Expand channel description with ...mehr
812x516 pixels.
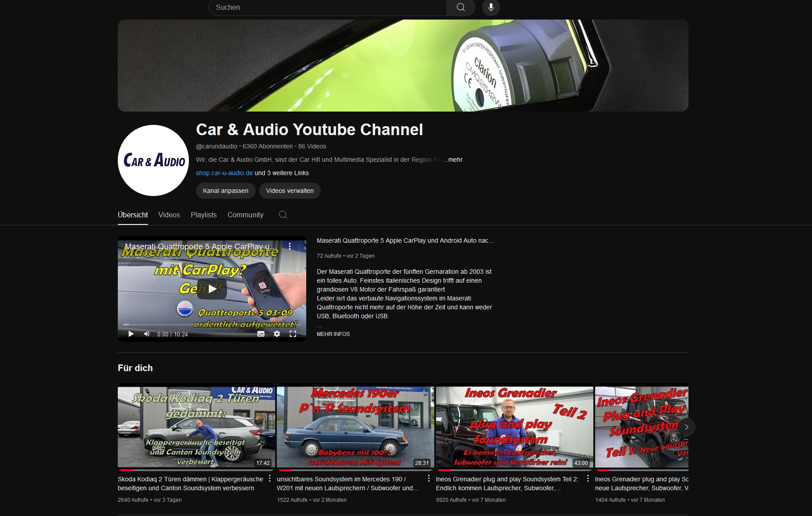[x=453, y=160]
